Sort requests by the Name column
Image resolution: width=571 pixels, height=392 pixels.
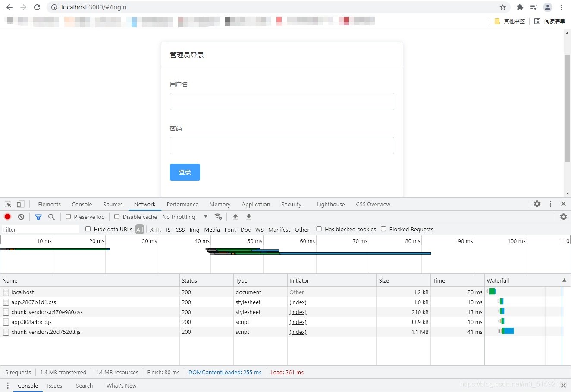pos(90,280)
